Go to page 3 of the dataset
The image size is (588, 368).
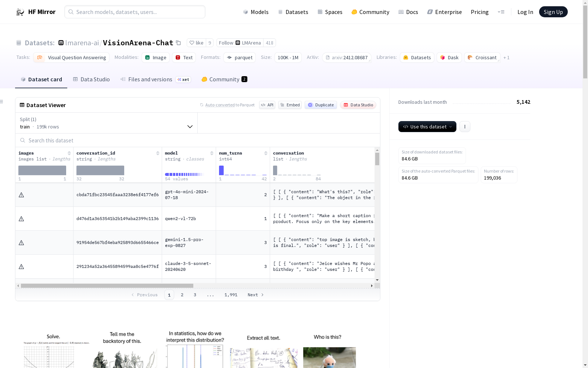click(x=195, y=295)
